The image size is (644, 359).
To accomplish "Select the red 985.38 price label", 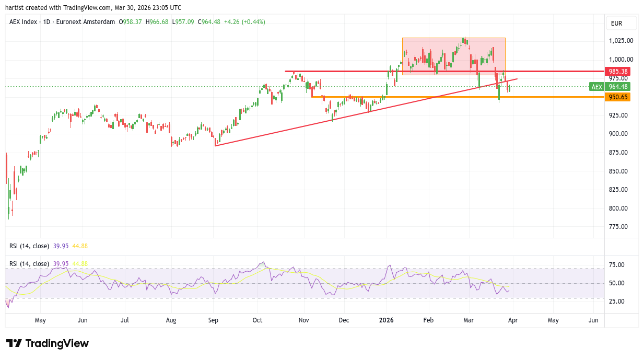I will (x=617, y=71).
